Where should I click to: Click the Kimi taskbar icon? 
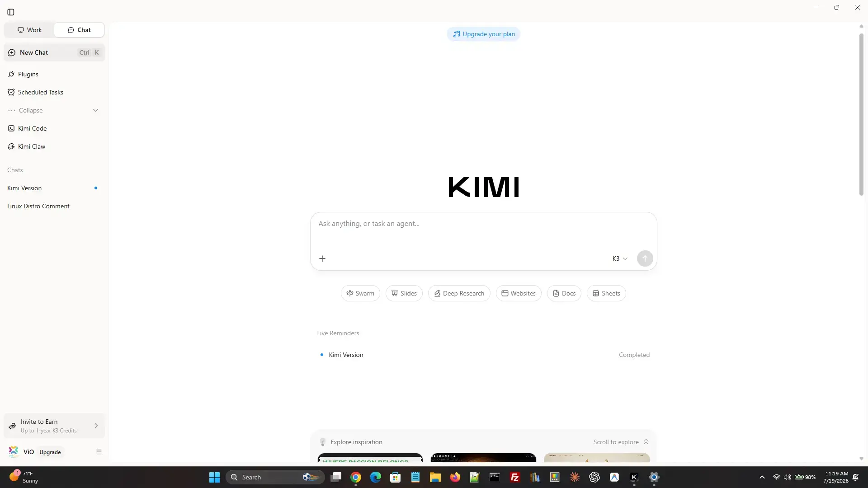(634, 477)
